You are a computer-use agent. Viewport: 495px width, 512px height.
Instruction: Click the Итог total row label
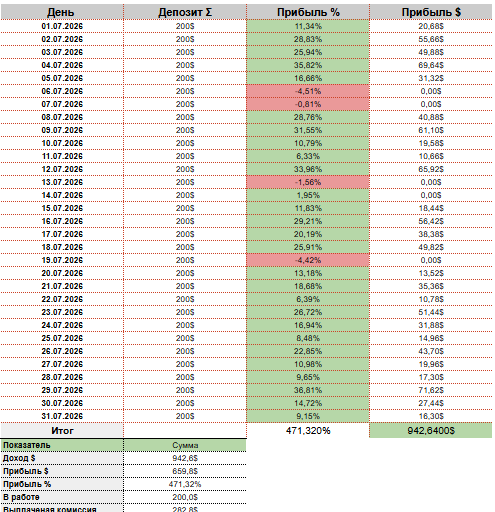pos(62,431)
